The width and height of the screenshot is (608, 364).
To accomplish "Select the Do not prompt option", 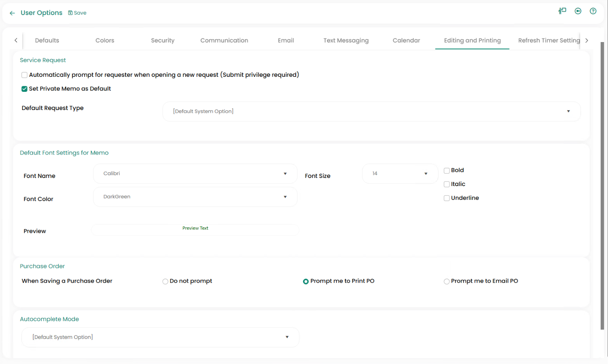I will pos(165,281).
